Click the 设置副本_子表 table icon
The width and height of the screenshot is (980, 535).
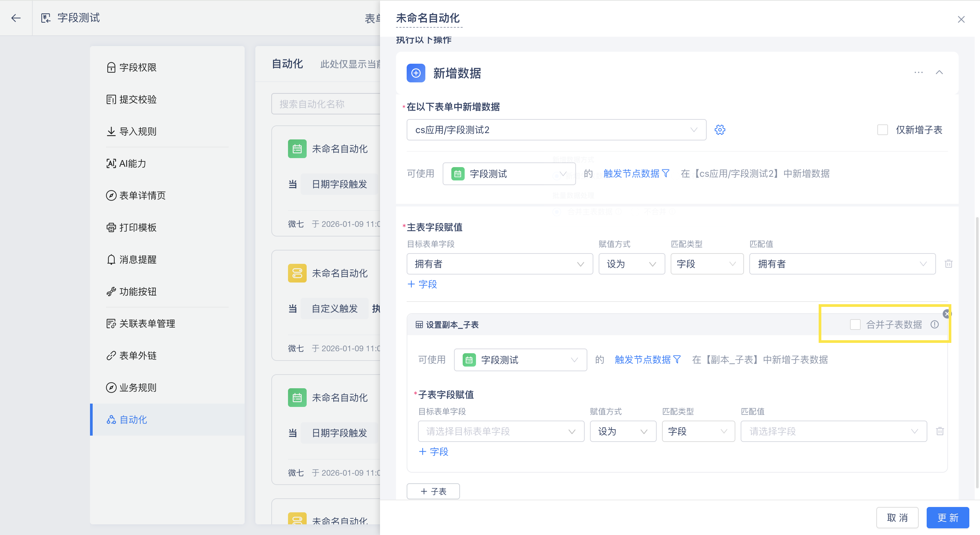point(419,325)
